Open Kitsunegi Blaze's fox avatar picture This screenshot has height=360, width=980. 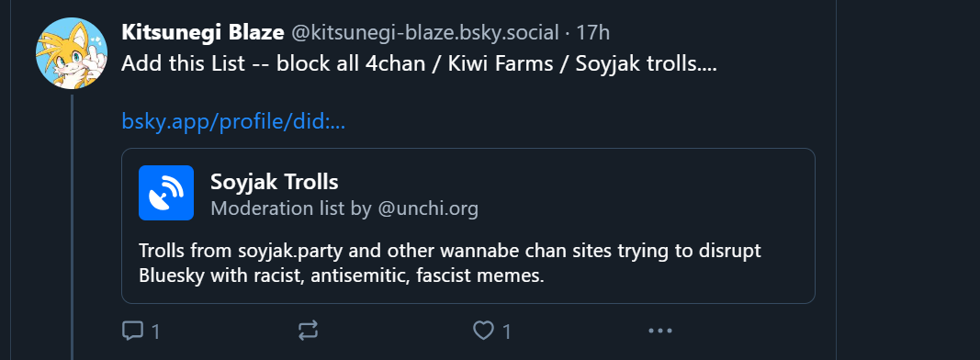[72, 53]
